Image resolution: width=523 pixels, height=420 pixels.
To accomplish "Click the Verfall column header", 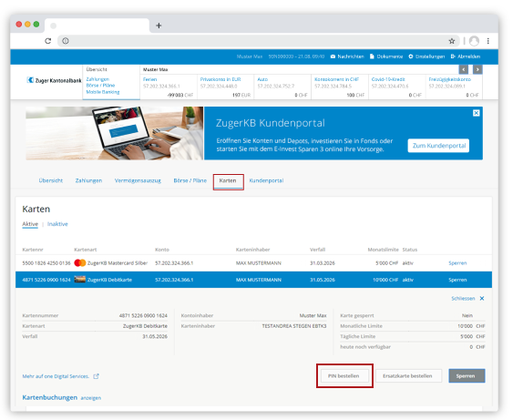I will click(x=317, y=250).
